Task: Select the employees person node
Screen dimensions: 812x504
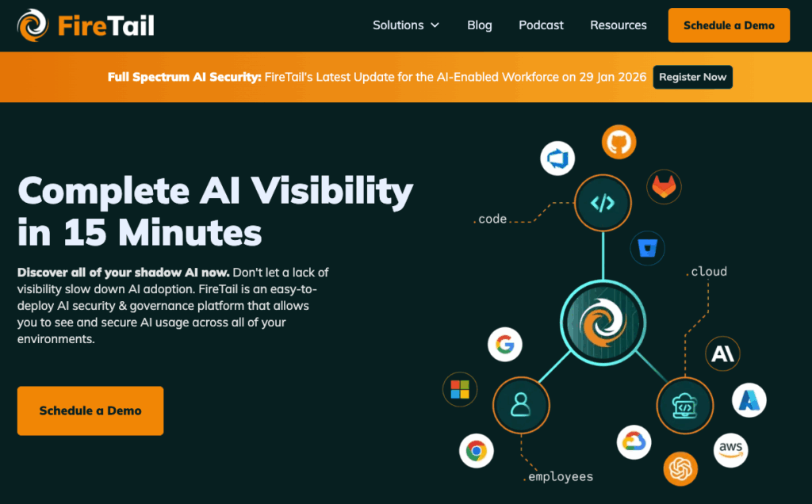Action: pyautogui.click(x=521, y=405)
